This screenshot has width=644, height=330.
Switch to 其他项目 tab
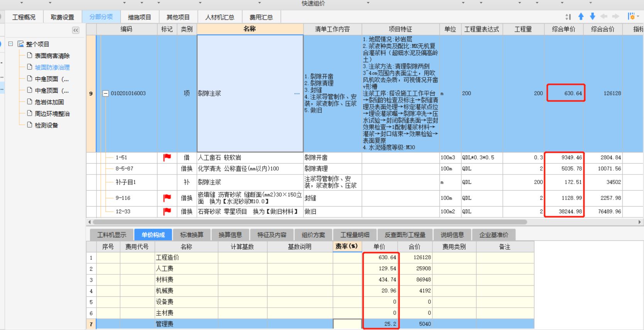tap(178, 17)
